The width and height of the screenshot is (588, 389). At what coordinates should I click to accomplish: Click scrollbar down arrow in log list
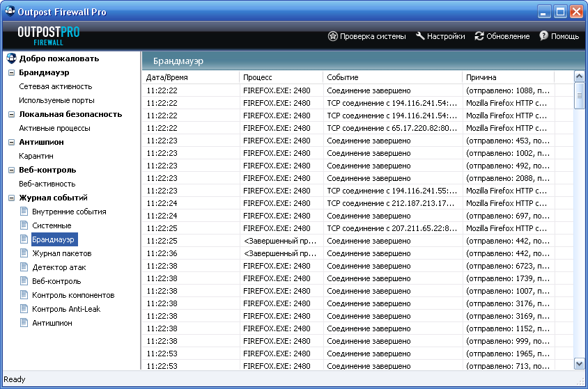(579, 363)
